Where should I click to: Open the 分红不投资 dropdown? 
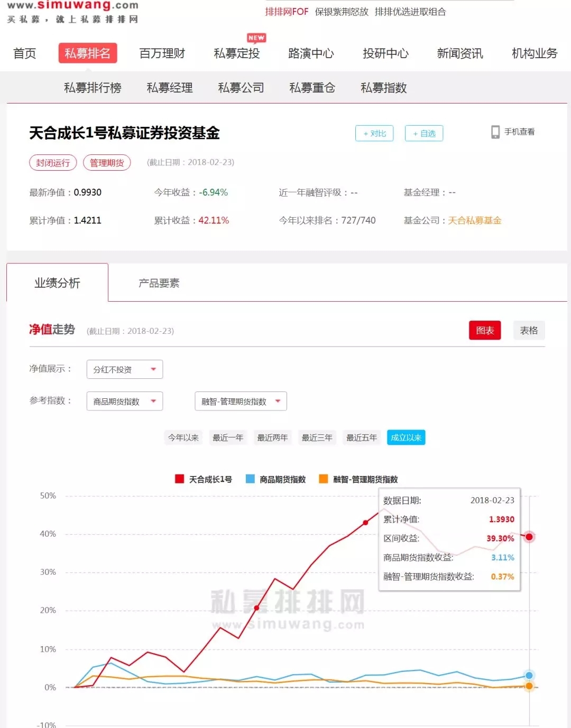[125, 369]
